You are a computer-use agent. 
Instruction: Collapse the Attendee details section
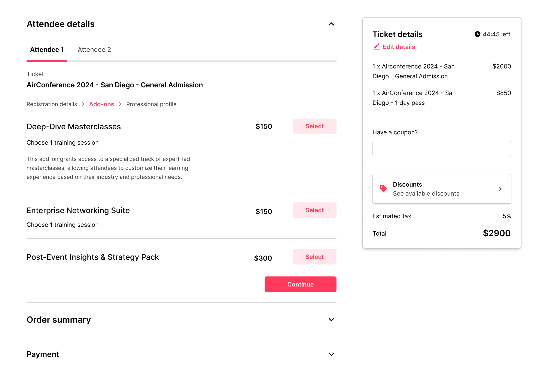pyautogui.click(x=331, y=24)
